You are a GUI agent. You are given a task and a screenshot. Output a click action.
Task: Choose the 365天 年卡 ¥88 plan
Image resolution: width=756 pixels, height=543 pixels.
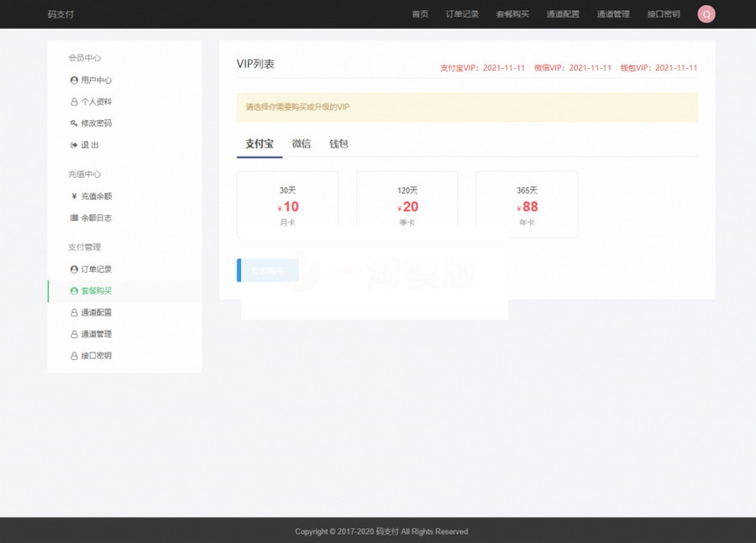[x=527, y=205]
